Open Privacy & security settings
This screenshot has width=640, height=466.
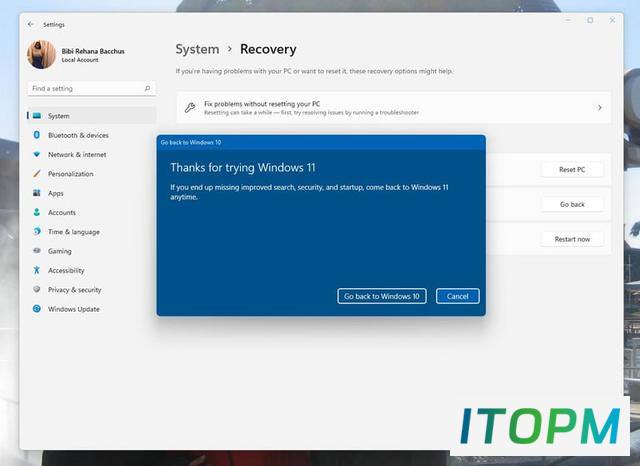coord(92,290)
